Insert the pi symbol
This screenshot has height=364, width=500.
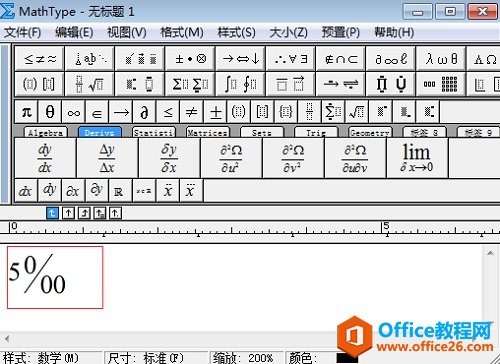pyautogui.click(x=27, y=112)
